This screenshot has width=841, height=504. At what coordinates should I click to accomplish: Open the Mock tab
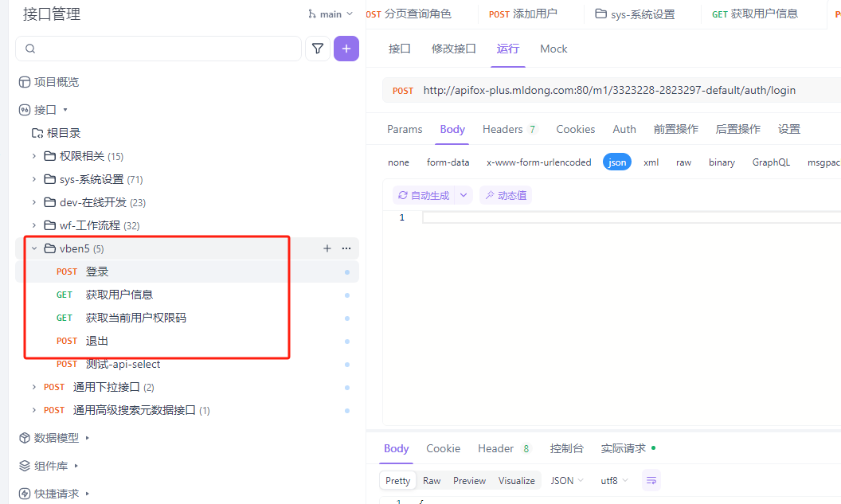pyautogui.click(x=553, y=49)
